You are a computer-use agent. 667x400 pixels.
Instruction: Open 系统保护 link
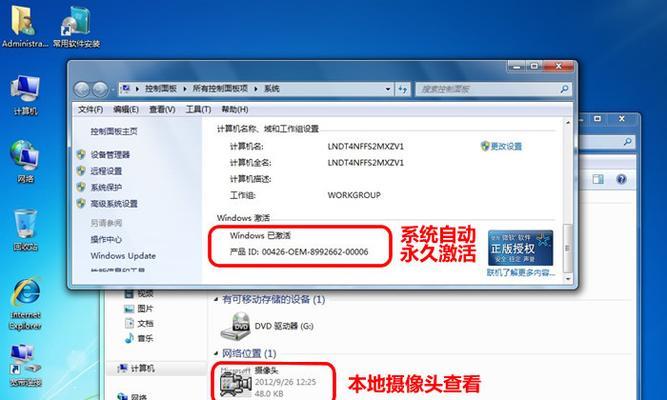(x=106, y=187)
